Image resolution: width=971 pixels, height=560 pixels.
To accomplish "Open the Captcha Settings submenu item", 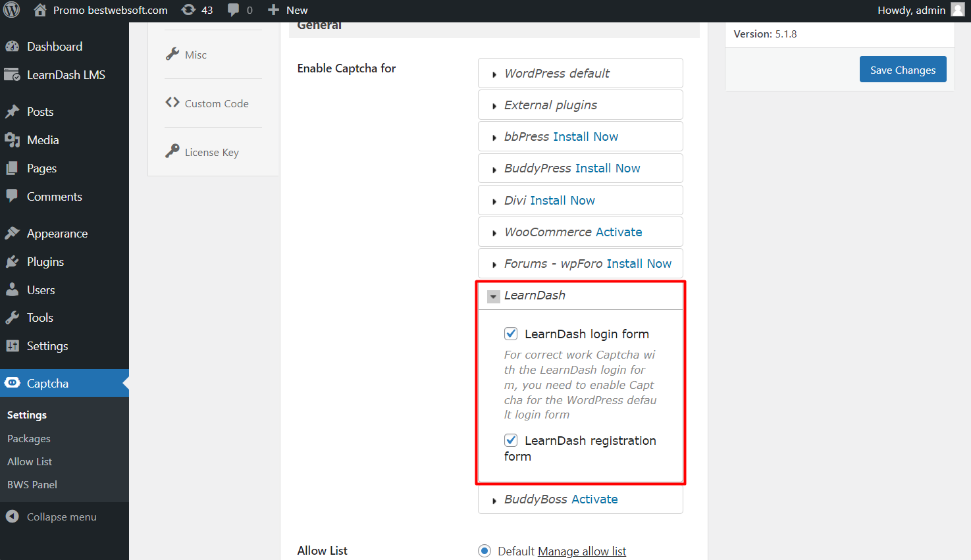I will (27, 415).
